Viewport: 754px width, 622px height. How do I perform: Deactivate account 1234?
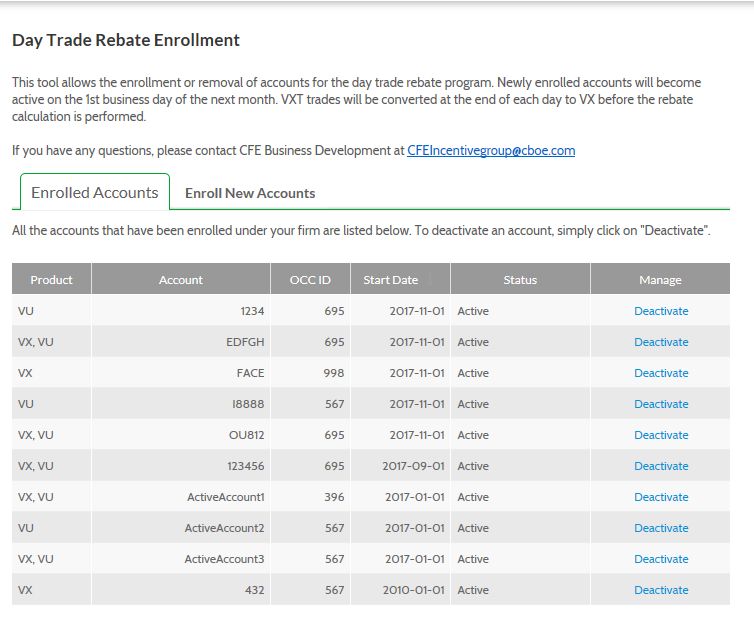click(x=661, y=311)
